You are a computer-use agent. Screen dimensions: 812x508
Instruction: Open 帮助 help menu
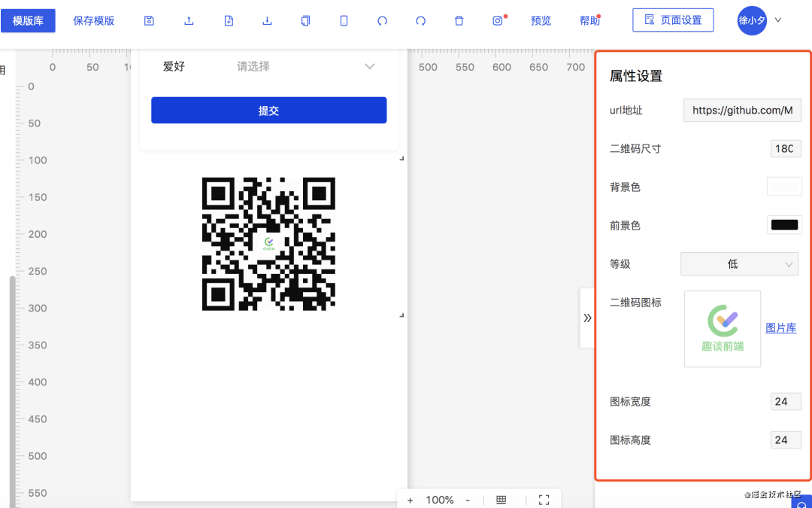[590, 21]
